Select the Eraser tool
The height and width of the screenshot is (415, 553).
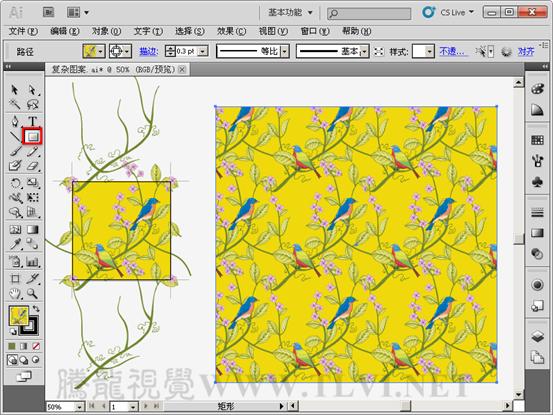point(32,166)
